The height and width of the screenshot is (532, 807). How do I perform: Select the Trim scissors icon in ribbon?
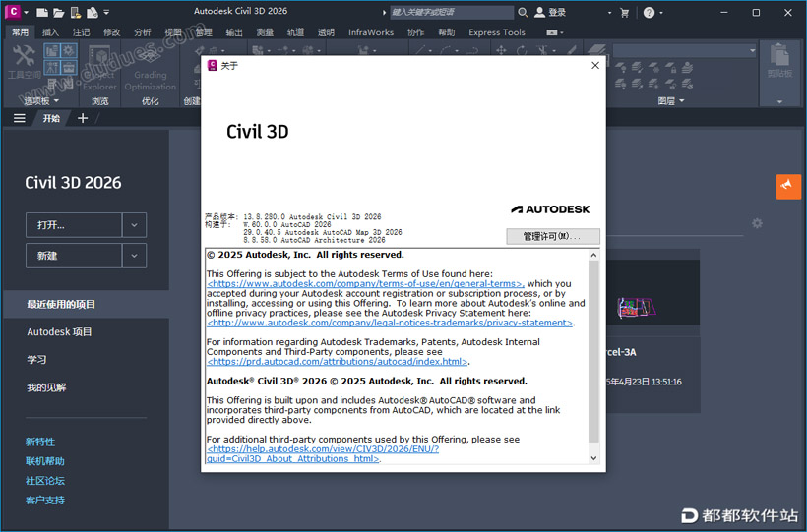[542, 50]
